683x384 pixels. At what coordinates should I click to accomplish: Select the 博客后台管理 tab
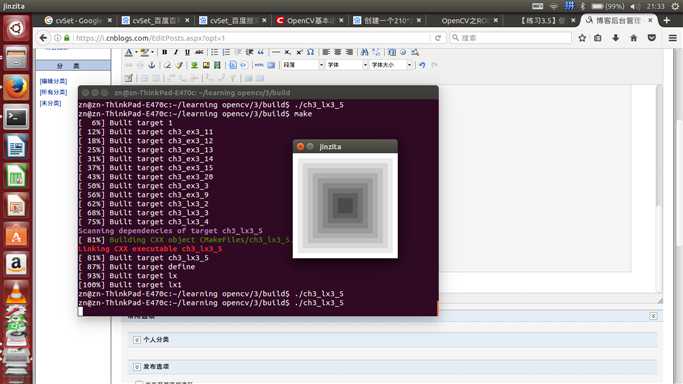point(620,20)
